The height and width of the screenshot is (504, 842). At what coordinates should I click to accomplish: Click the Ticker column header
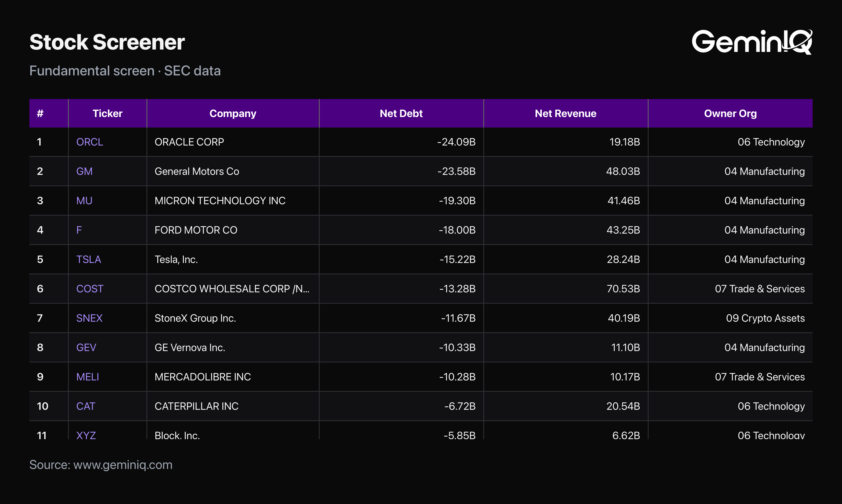[107, 113]
